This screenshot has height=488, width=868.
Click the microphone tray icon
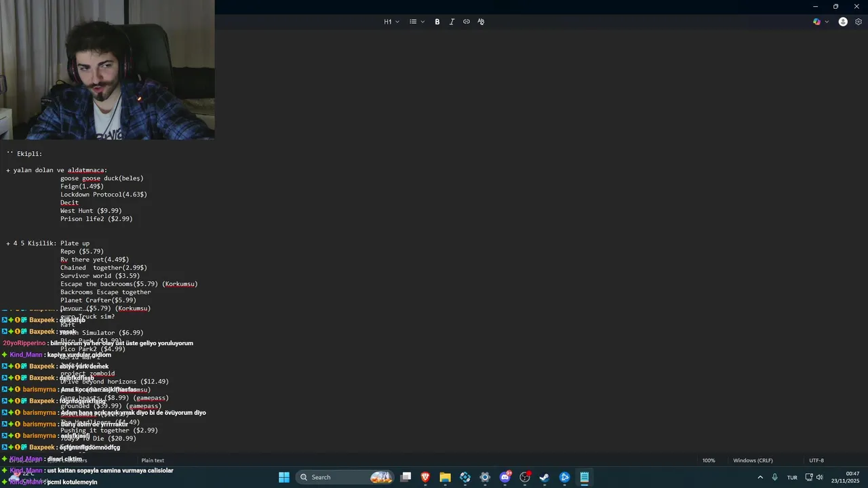[x=774, y=477]
